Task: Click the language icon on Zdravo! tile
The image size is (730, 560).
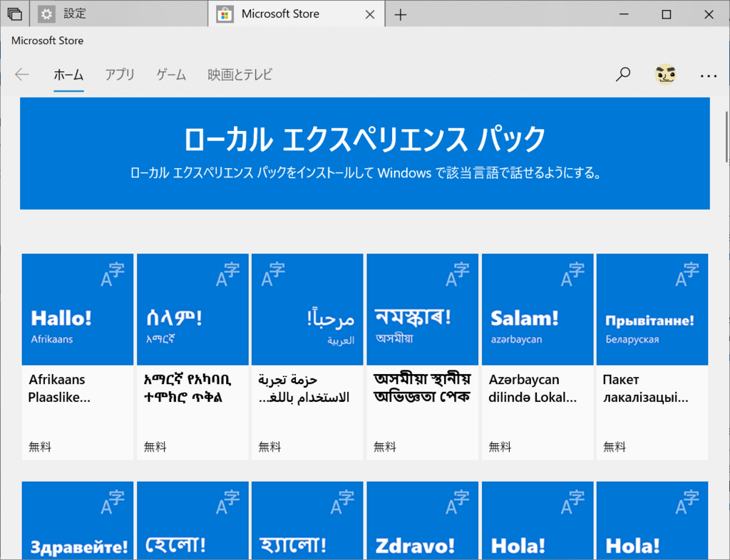Action: pos(458,502)
